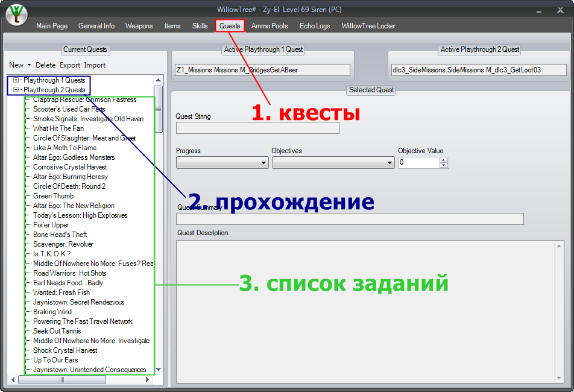Select Altar Ego: Godless Monsters quest
This screenshot has height=392, width=574.
74,157
